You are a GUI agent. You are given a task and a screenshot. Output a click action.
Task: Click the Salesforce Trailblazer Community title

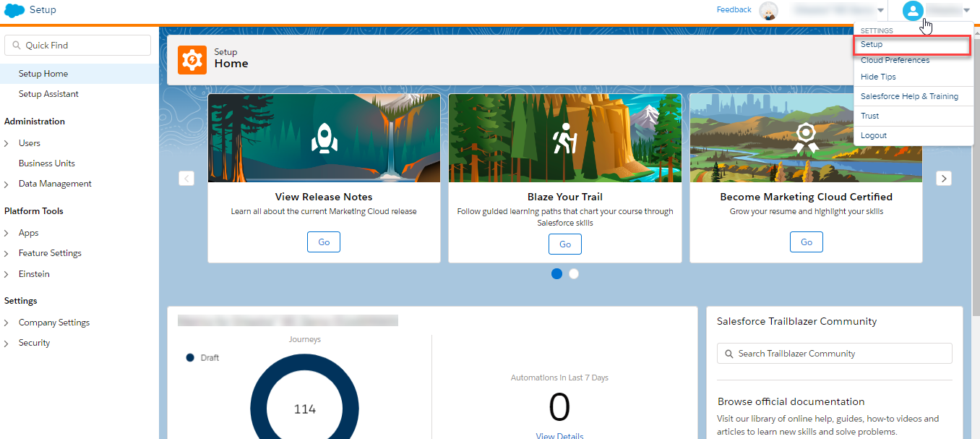[796, 321]
